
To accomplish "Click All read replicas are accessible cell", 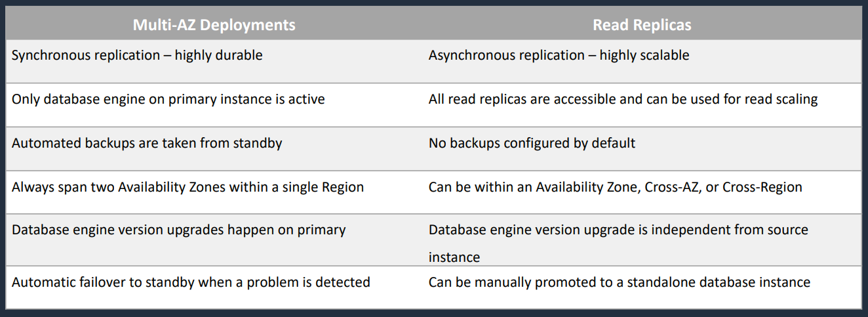I will (x=641, y=104).
